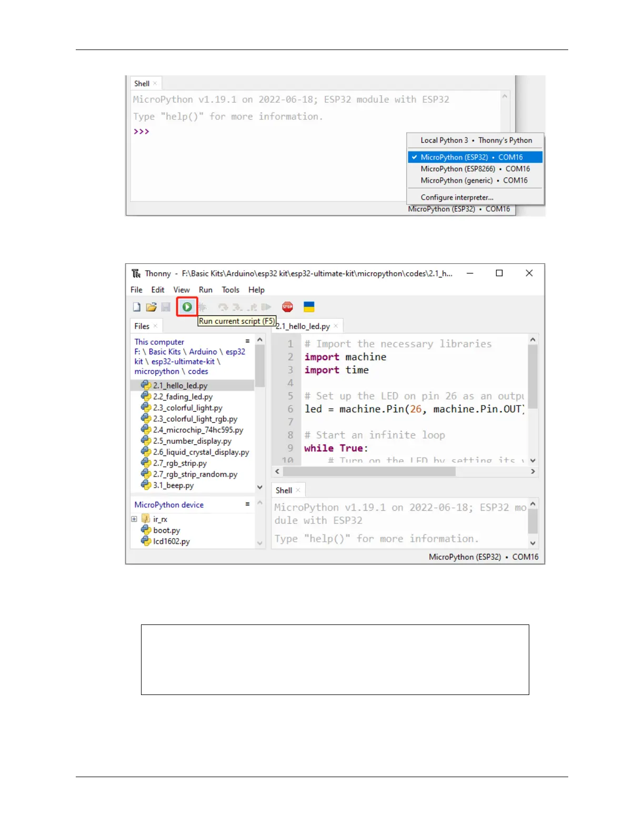644x834 pixels.
Task: Click file list scrollbar down arrow
Action: [260, 487]
